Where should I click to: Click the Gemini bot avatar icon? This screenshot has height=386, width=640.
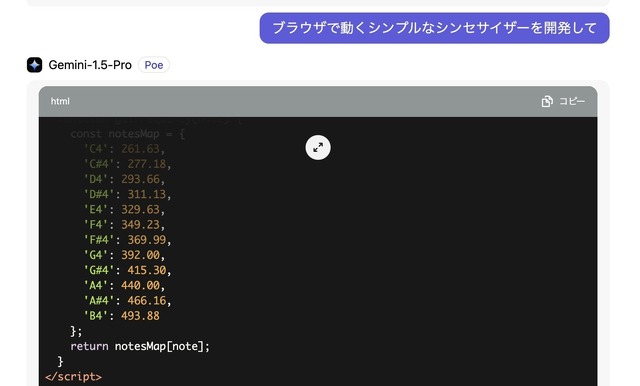pos(34,65)
